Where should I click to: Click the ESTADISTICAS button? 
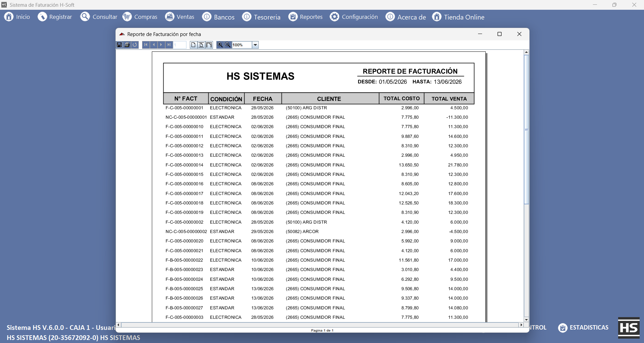point(584,328)
